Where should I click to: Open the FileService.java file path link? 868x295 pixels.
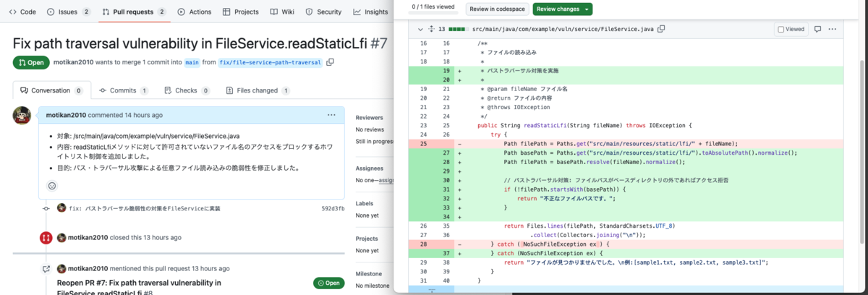click(562, 30)
